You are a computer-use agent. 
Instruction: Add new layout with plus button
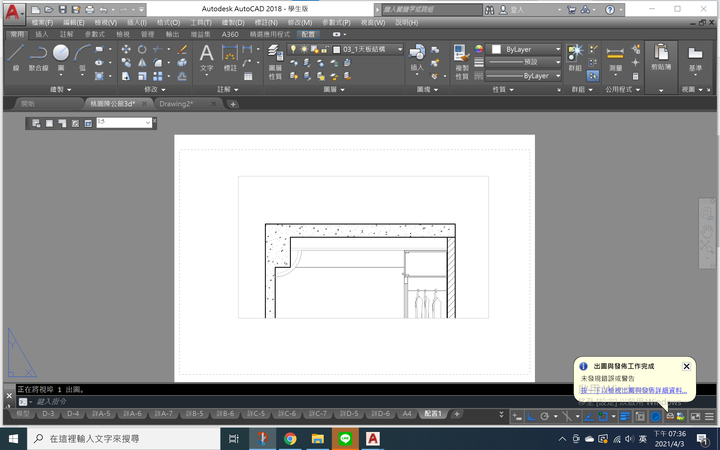coord(457,414)
